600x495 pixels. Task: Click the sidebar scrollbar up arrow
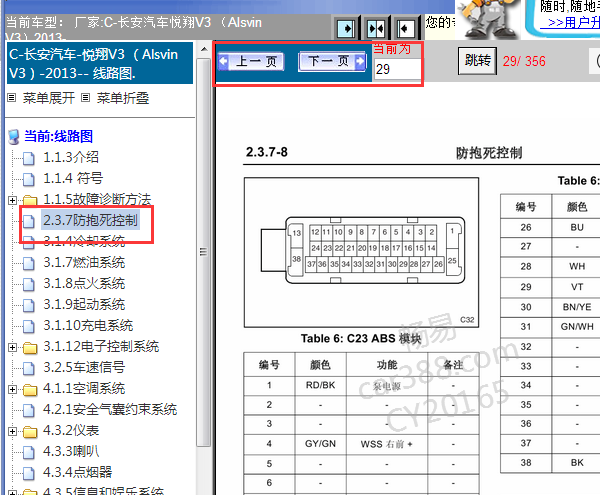[204, 49]
